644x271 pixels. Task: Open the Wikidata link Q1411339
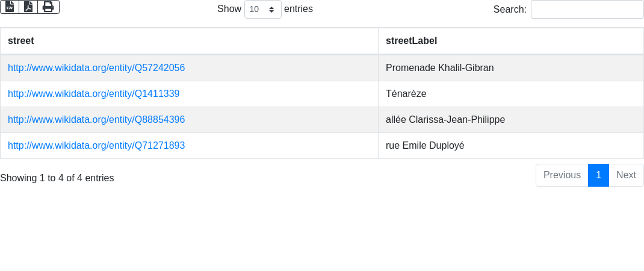[x=93, y=94]
